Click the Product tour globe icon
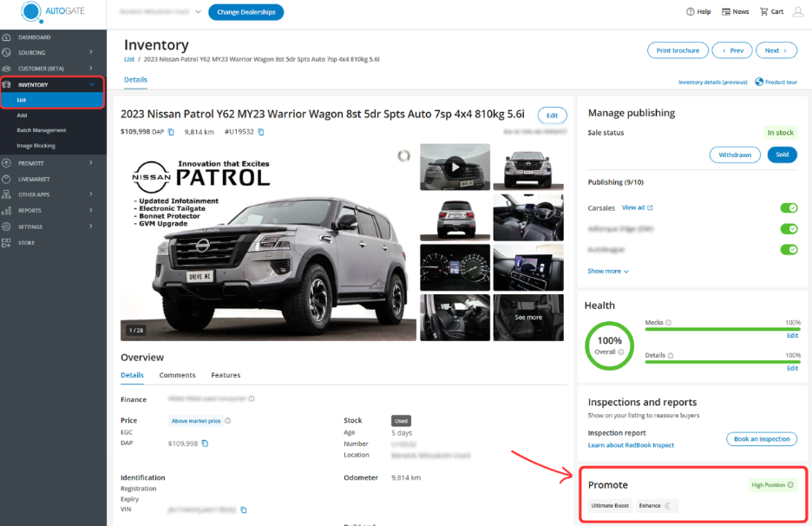 [x=759, y=82]
